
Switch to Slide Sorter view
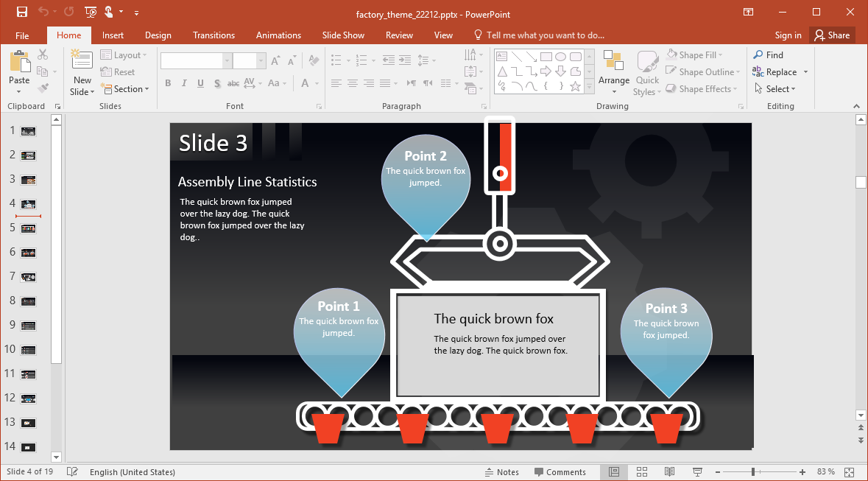(x=641, y=472)
